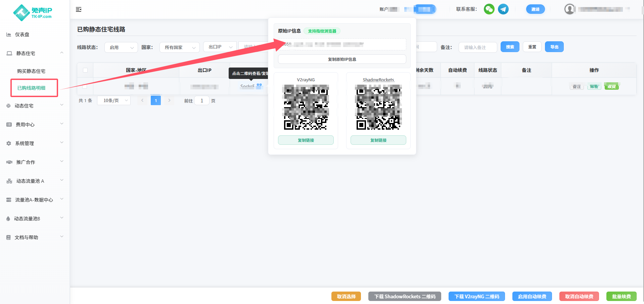Click the 静态住宅 laptop icon
The height and width of the screenshot is (304, 644).
point(9,53)
